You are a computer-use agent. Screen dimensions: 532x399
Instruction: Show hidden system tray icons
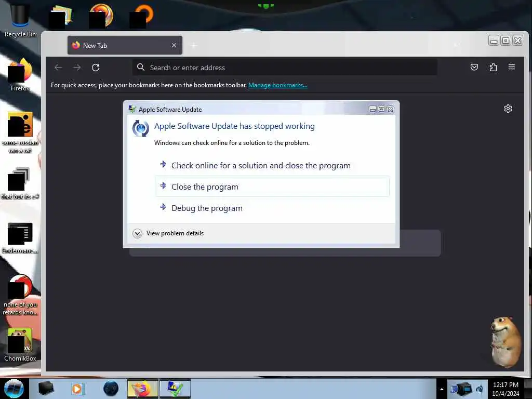click(442, 389)
